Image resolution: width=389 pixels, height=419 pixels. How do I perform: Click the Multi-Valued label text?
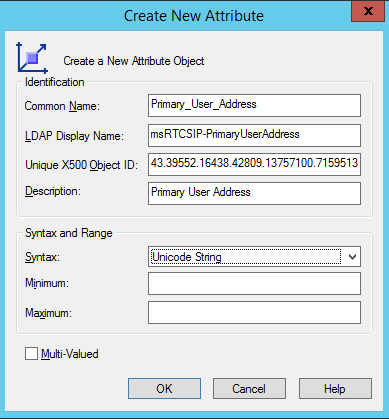70,354
